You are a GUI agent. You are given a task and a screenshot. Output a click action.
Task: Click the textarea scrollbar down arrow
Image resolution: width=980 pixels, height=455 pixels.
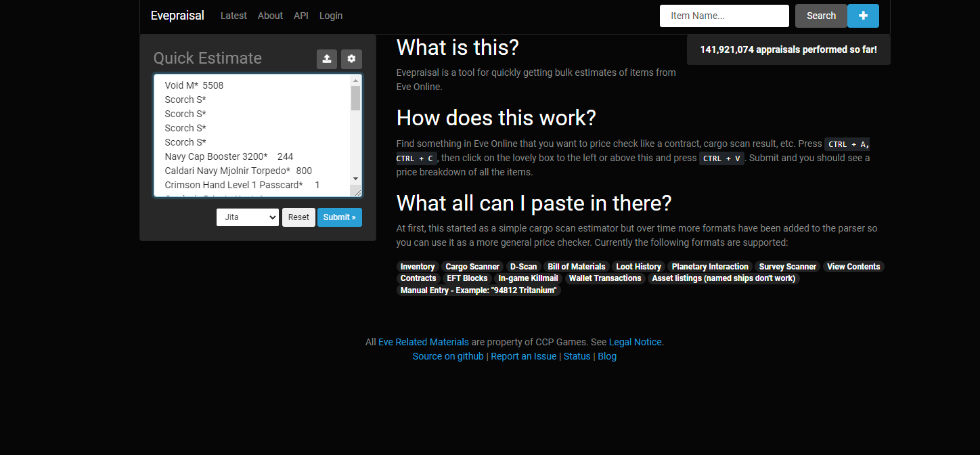click(356, 178)
